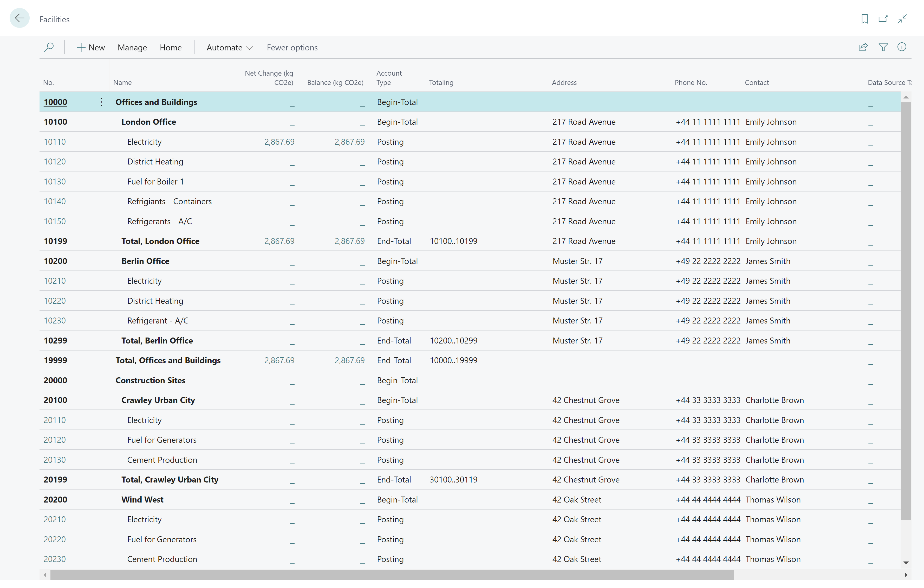Viewport: 924px width, 588px height.
Task: Click Balance 2,867.69 for Total, Offices and Buildings
Action: (350, 361)
